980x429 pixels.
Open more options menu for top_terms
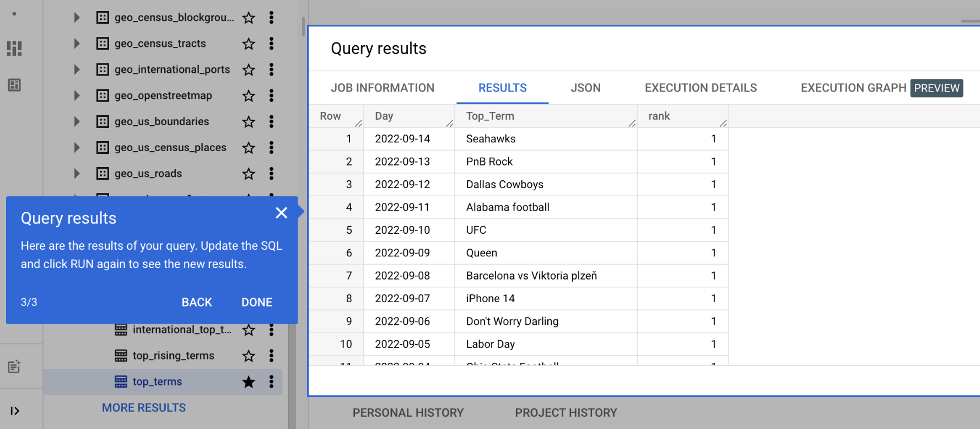[x=271, y=382]
